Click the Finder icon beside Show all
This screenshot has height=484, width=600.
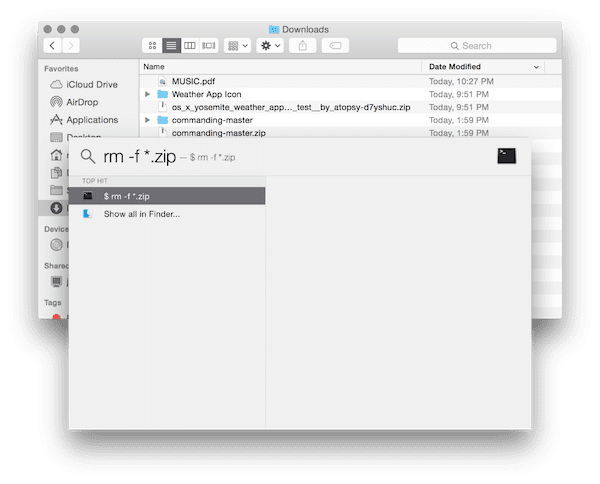88,214
